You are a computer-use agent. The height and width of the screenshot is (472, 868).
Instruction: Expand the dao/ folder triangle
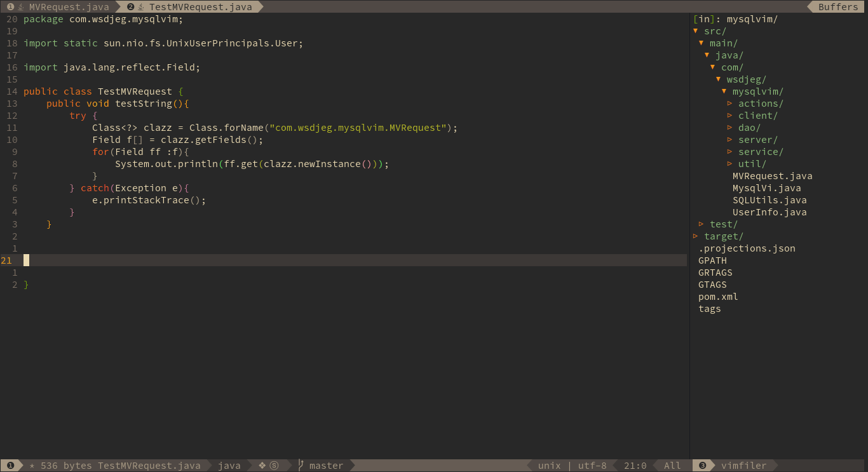tap(730, 128)
